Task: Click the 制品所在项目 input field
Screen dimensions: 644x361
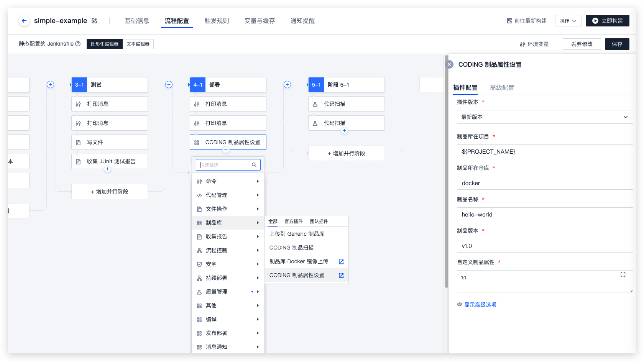Action: point(545,151)
